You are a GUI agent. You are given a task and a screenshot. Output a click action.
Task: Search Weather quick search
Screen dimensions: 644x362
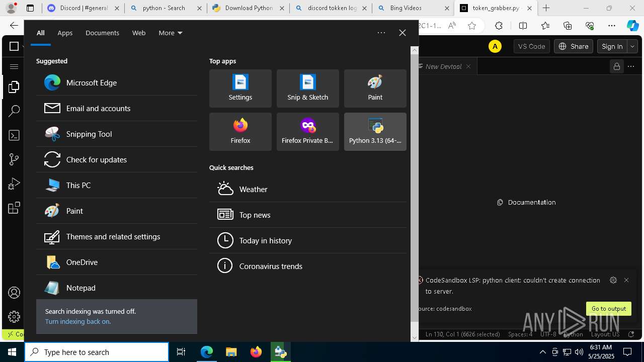click(308, 189)
